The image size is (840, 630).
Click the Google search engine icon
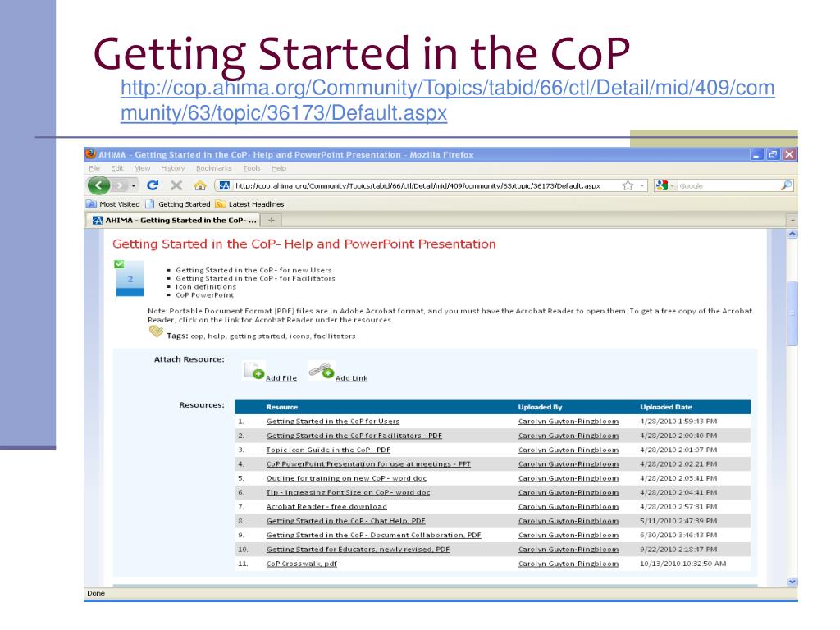(662, 185)
